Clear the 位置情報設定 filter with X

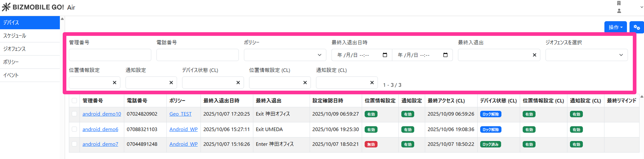pyautogui.click(x=114, y=83)
